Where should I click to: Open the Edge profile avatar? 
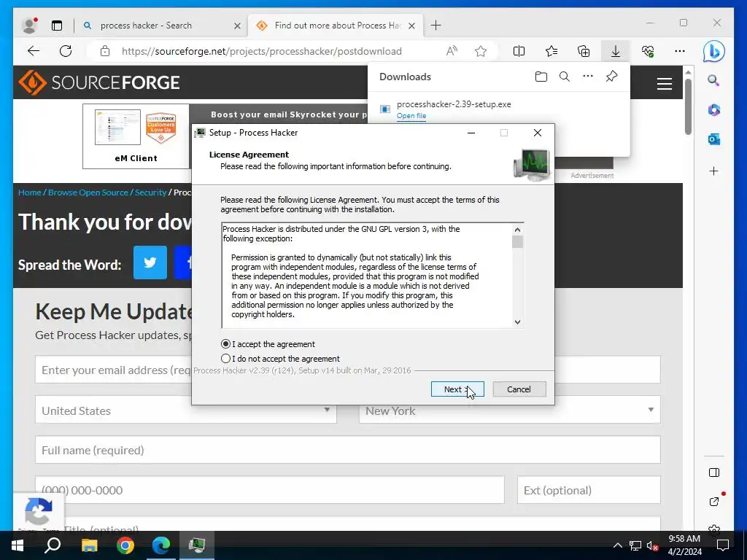pyautogui.click(x=29, y=26)
